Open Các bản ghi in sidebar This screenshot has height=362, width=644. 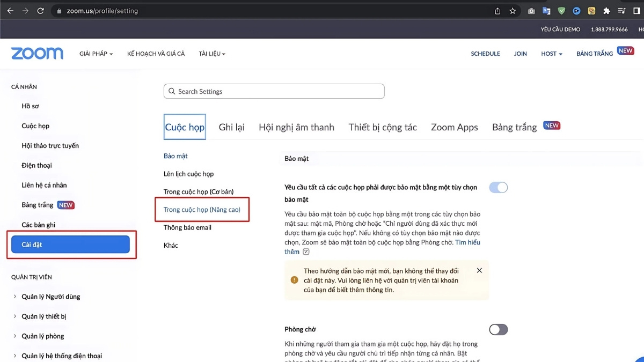pyautogui.click(x=39, y=225)
